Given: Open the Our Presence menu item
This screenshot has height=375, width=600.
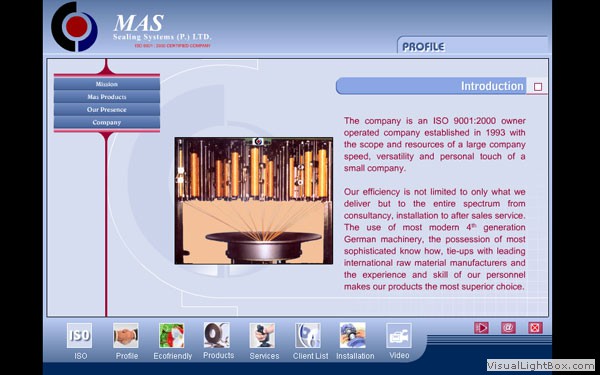Looking at the screenshot, I should [107, 110].
